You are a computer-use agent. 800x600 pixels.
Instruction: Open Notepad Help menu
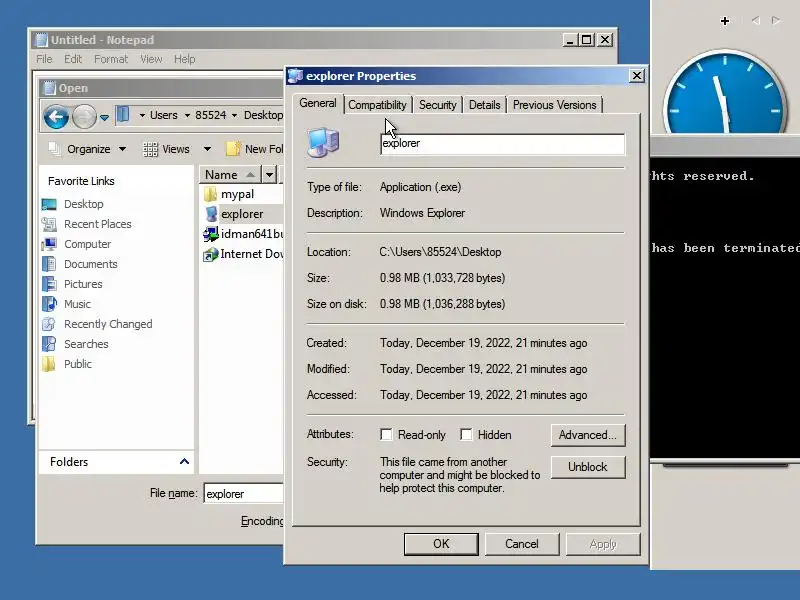[184, 59]
